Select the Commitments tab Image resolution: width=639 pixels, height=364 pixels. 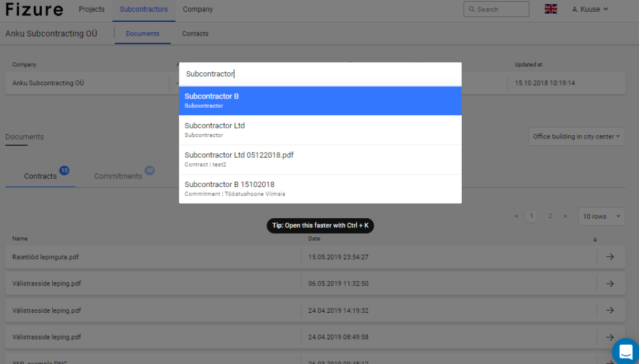pos(118,176)
